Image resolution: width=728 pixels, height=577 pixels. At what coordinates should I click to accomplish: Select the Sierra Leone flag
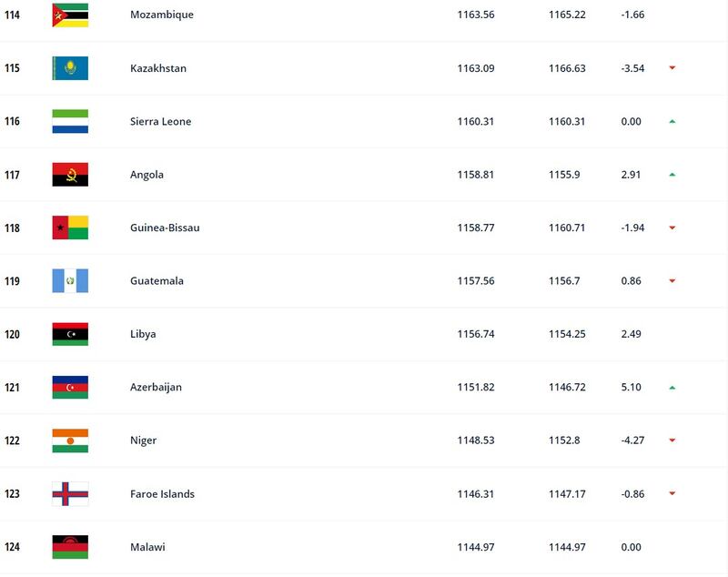[70, 122]
